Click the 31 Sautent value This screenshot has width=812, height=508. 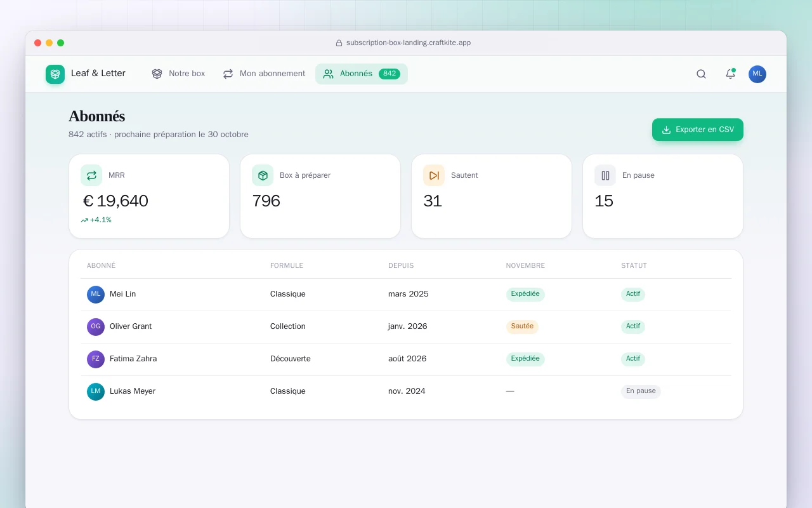[x=433, y=201]
